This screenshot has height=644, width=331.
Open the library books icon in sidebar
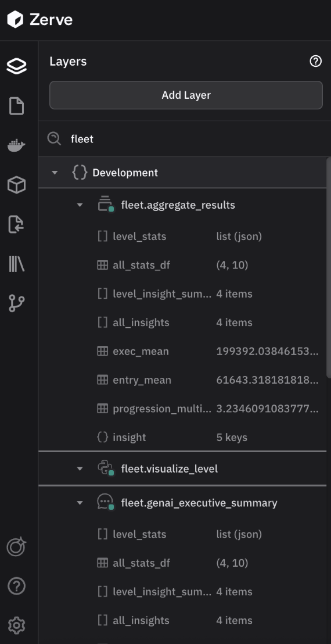click(17, 264)
